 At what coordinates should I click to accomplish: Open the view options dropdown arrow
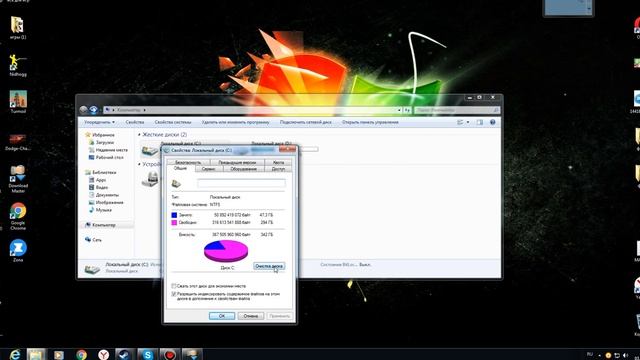click(468, 122)
